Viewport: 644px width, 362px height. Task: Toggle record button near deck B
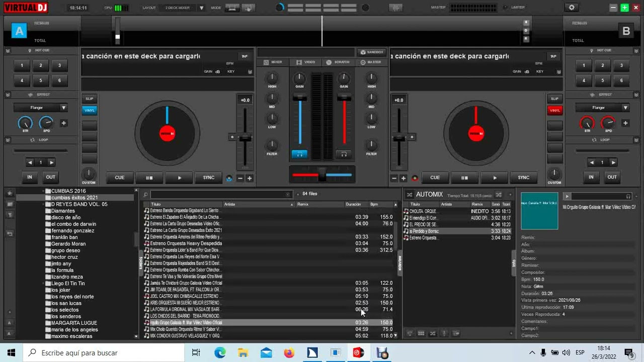click(x=415, y=178)
